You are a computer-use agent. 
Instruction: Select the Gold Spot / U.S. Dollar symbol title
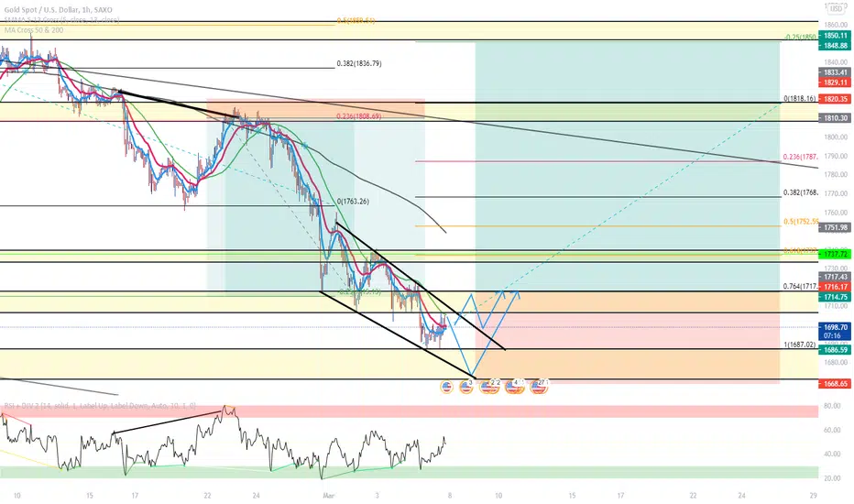coord(59,10)
